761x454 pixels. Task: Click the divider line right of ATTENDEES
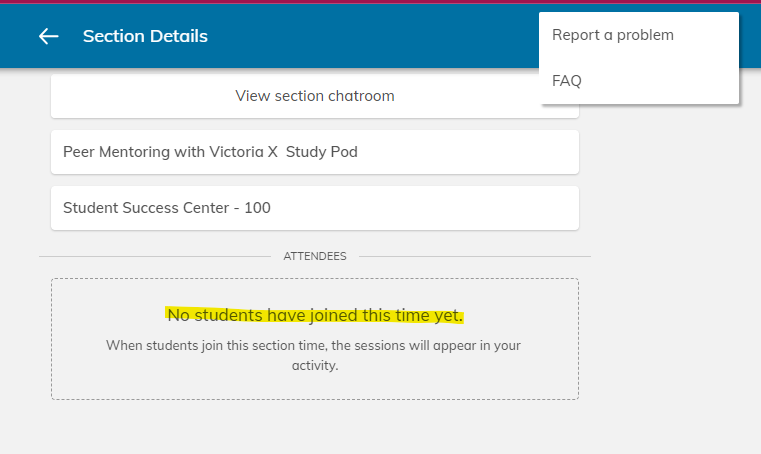tap(470, 256)
